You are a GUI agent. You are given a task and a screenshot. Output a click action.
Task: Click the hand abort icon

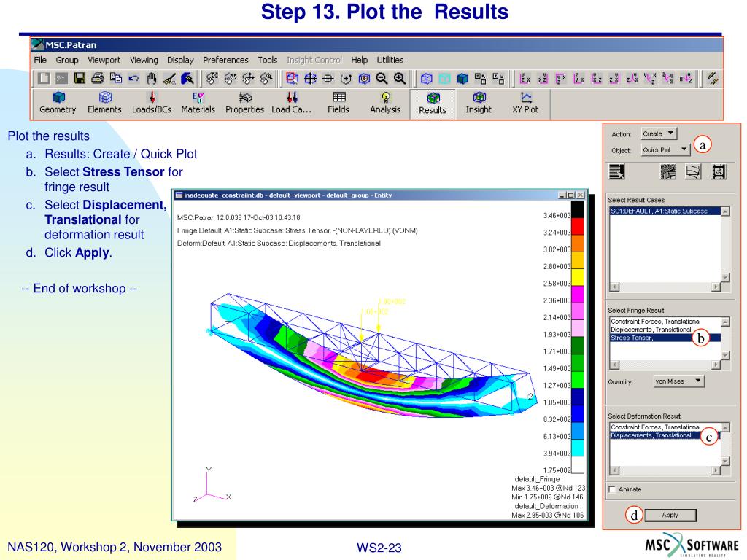pyautogui.click(x=152, y=79)
